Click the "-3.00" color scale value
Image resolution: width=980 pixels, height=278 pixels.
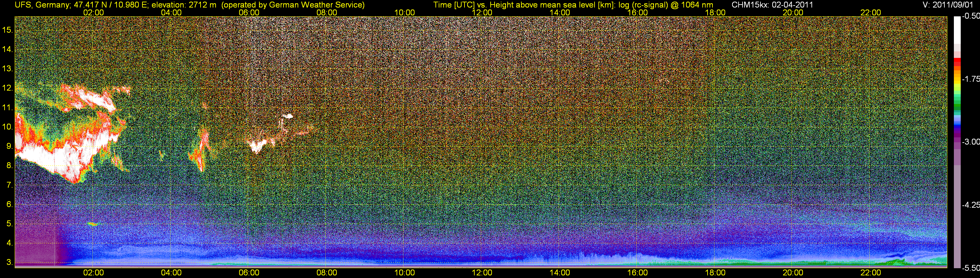pyautogui.click(x=971, y=142)
